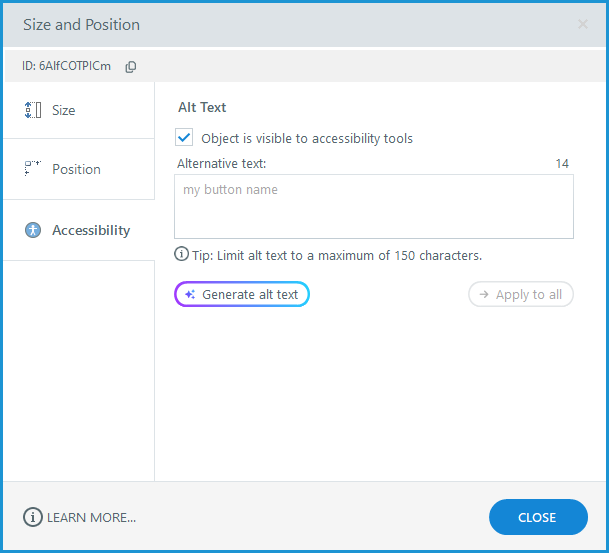Screen dimensions: 609x553
Task: Copy the object ID with the copy icon
Action: click(x=131, y=67)
